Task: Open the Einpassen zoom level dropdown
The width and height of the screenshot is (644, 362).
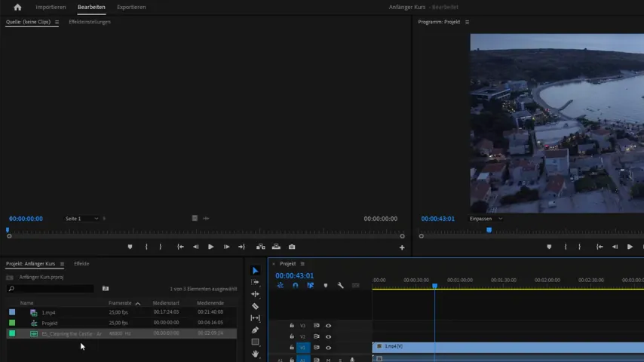Action: pos(486,219)
